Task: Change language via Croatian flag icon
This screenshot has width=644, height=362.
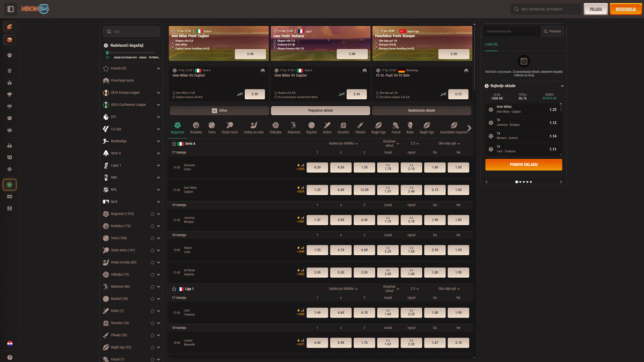Action: click(x=10, y=343)
